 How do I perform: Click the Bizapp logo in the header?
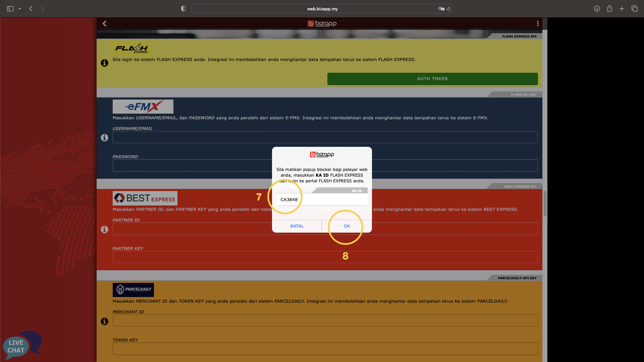pyautogui.click(x=322, y=23)
